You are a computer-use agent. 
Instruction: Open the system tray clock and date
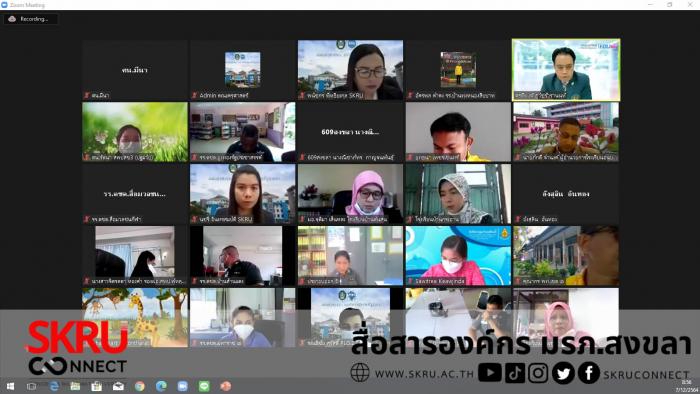pos(687,386)
